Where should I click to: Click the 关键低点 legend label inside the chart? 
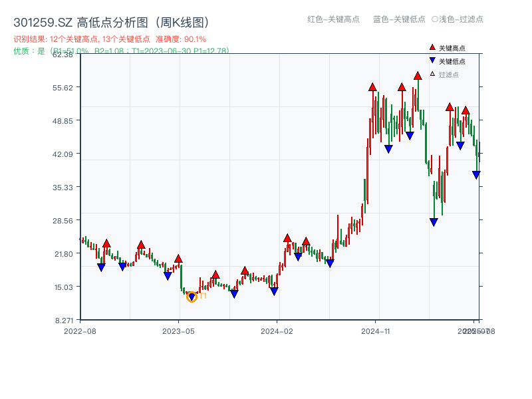tap(452, 61)
